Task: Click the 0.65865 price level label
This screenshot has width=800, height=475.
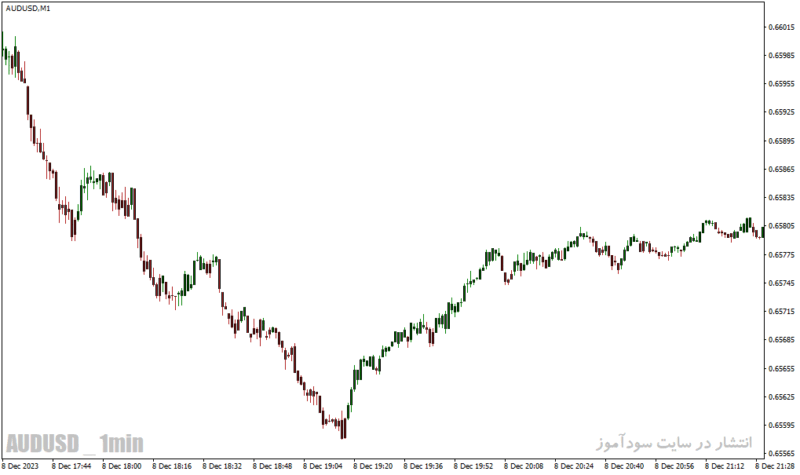Action: pos(782,169)
